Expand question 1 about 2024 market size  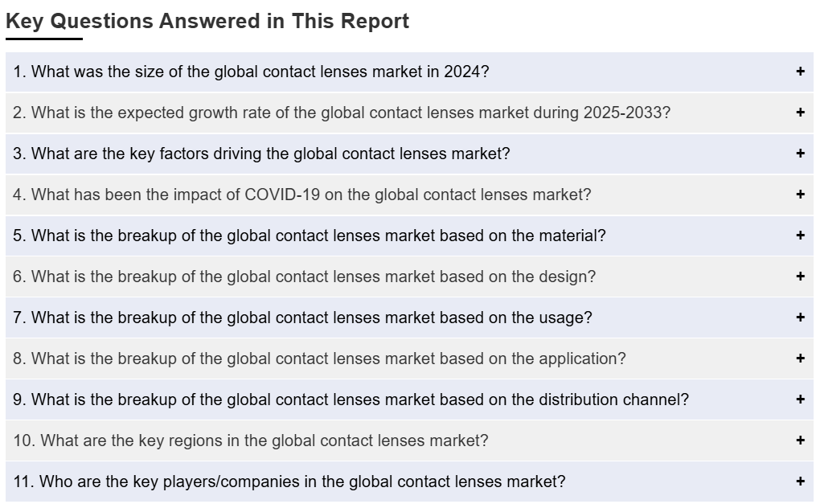pos(251,72)
